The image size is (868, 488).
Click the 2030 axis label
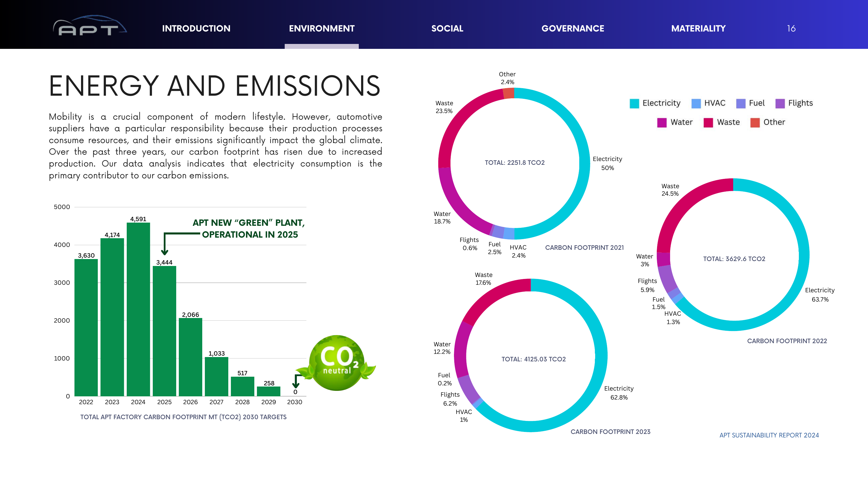(295, 402)
